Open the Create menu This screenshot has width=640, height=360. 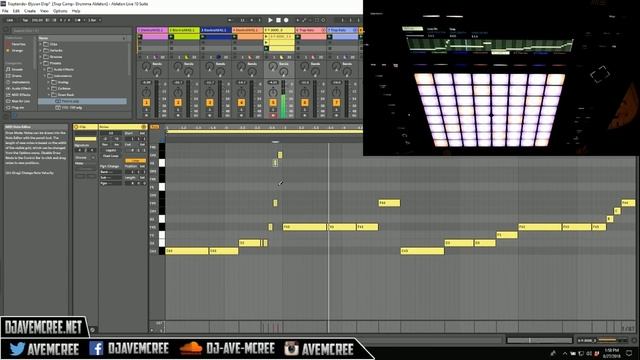point(30,11)
